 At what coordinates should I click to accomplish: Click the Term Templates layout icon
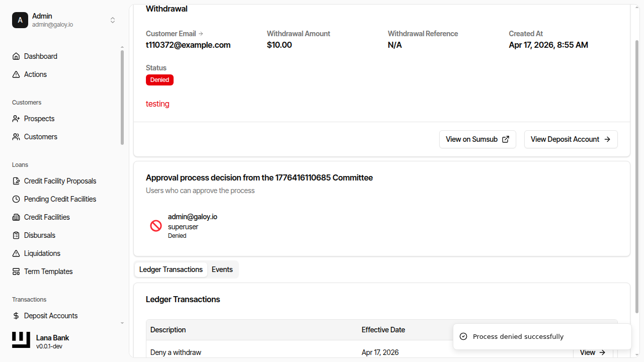coord(16,271)
